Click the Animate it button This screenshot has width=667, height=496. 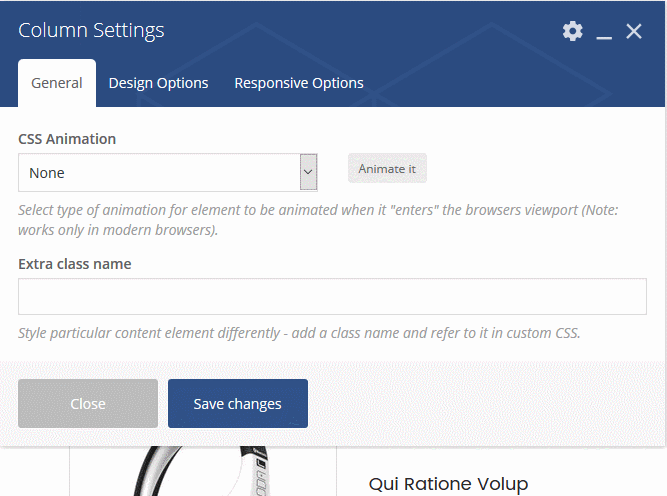tap(387, 168)
